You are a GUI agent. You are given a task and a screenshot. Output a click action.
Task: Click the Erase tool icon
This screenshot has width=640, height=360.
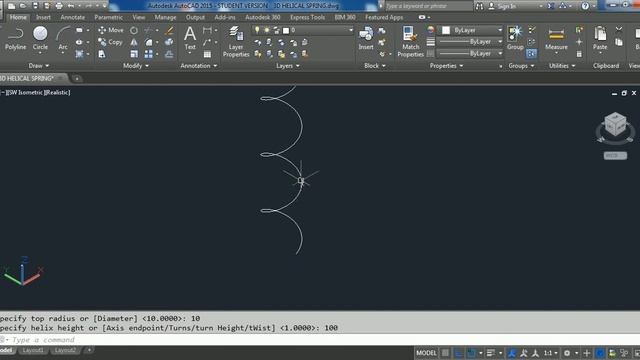pos(169,30)
